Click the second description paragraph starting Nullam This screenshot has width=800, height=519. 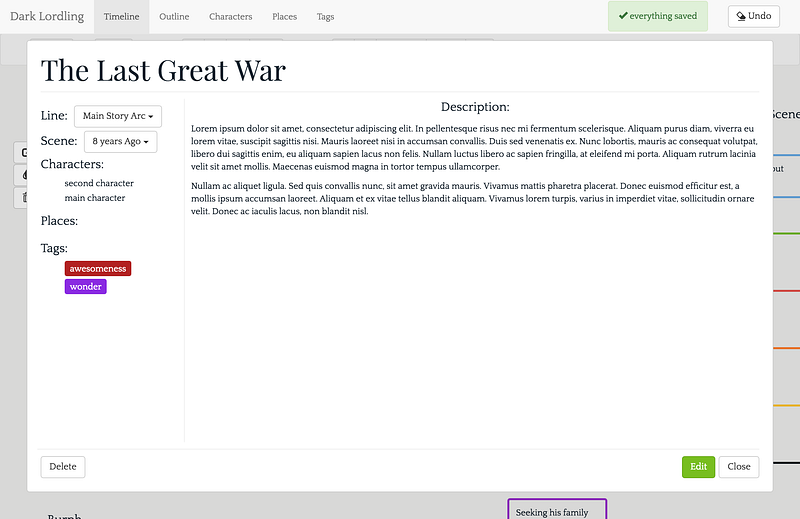tap(473, 199)
